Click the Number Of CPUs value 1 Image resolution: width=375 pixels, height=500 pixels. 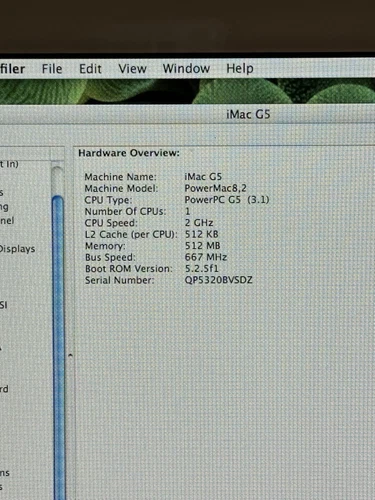[187, 211]
